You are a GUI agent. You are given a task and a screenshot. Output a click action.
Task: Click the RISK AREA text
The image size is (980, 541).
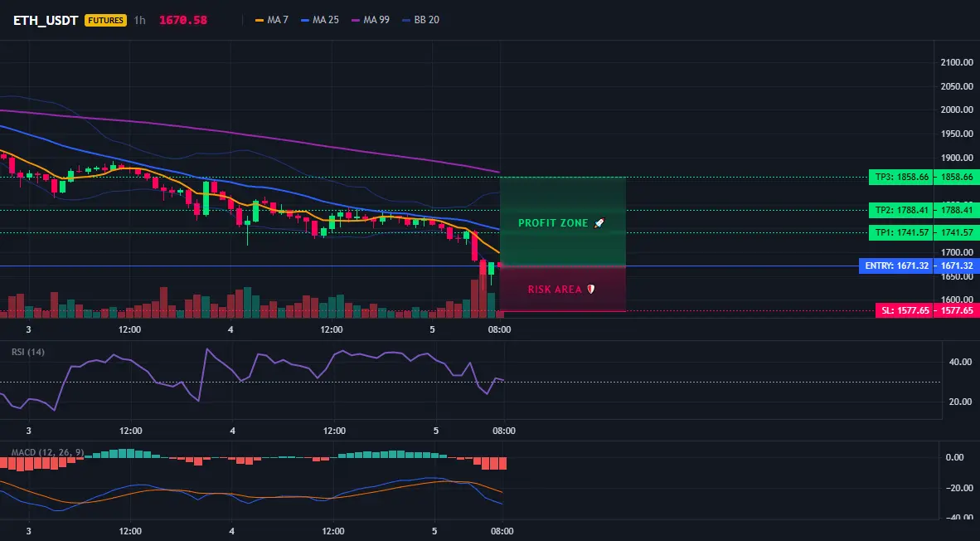[x=555, y=290]
